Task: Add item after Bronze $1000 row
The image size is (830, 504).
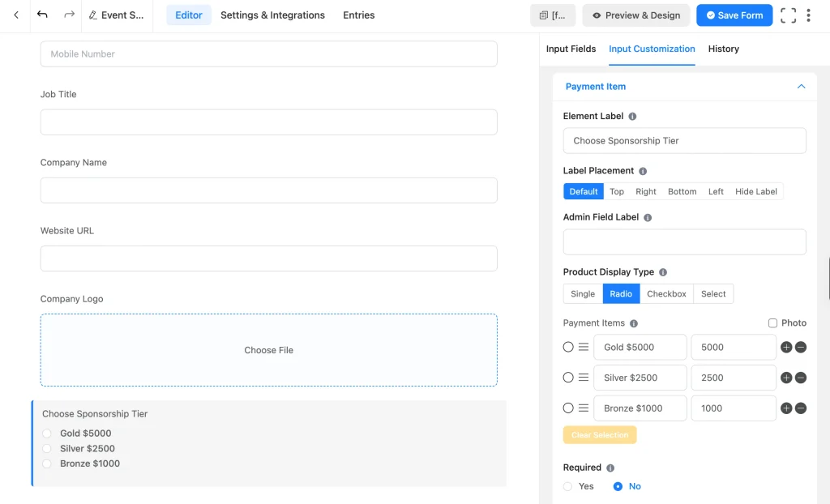Action: tap(786, 408)
